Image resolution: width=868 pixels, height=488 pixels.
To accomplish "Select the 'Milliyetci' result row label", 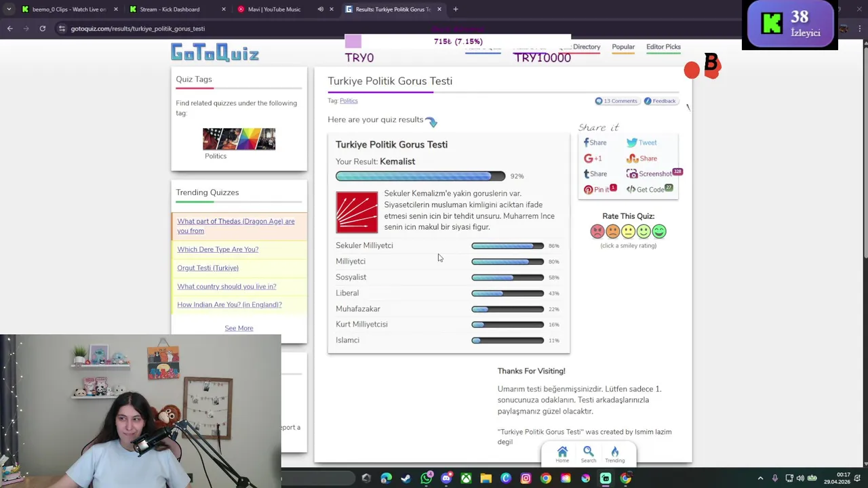I will click(x=351, y=261).
